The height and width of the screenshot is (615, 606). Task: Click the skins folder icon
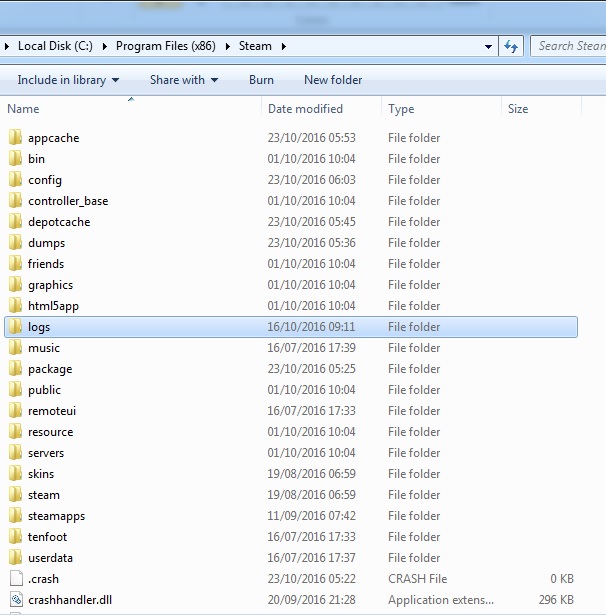pyautogui.click(x=15, y=473)
